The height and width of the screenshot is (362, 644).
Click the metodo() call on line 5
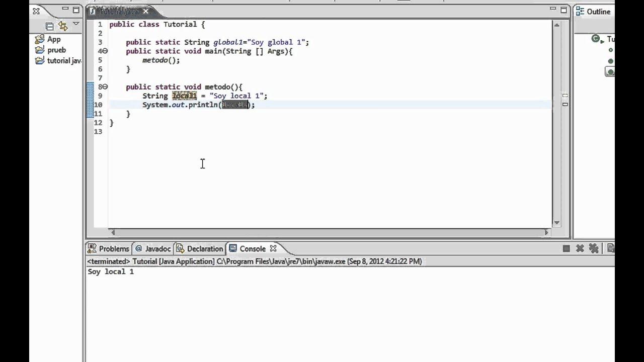161,60
